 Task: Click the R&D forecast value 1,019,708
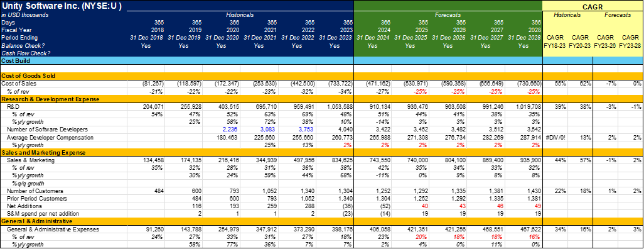coord(529,106)
